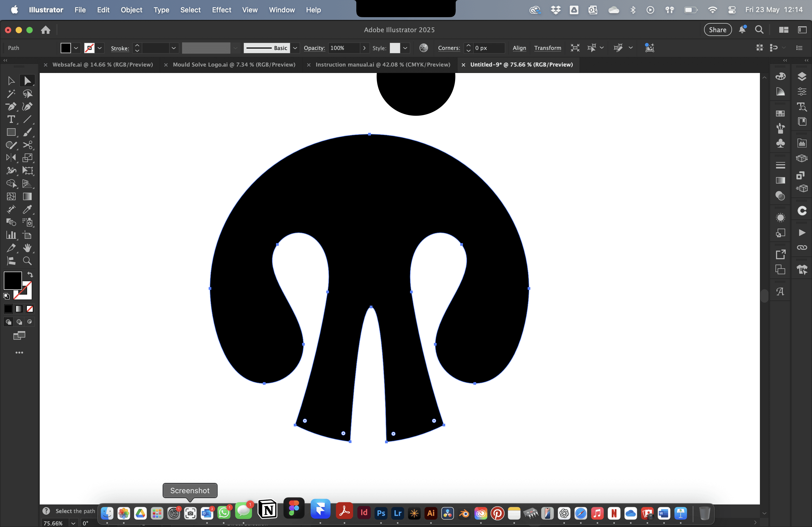
Task: Activate the Hand tool
Action: point(27,248)
